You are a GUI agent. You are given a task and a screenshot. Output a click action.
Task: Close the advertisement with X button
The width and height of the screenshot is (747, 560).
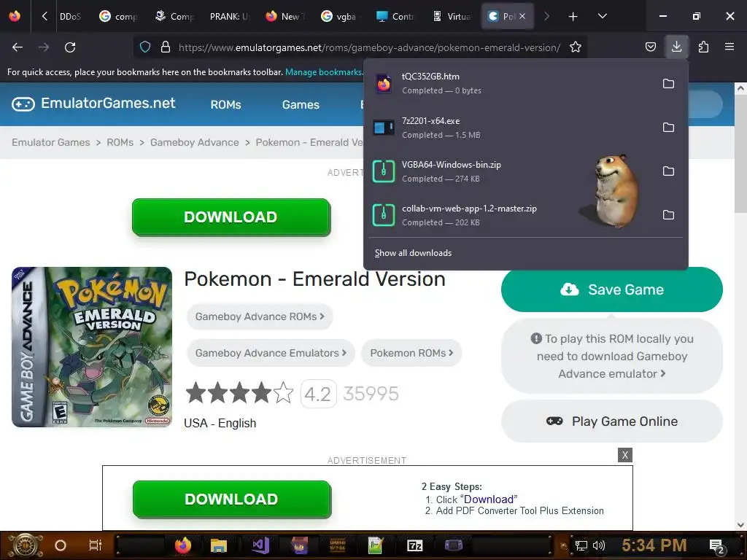click(625, 455)
